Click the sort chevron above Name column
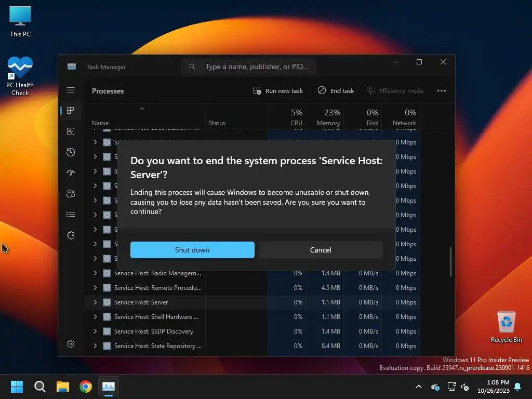Viewport: 532px width, 399px height. (x=142, y=109)
